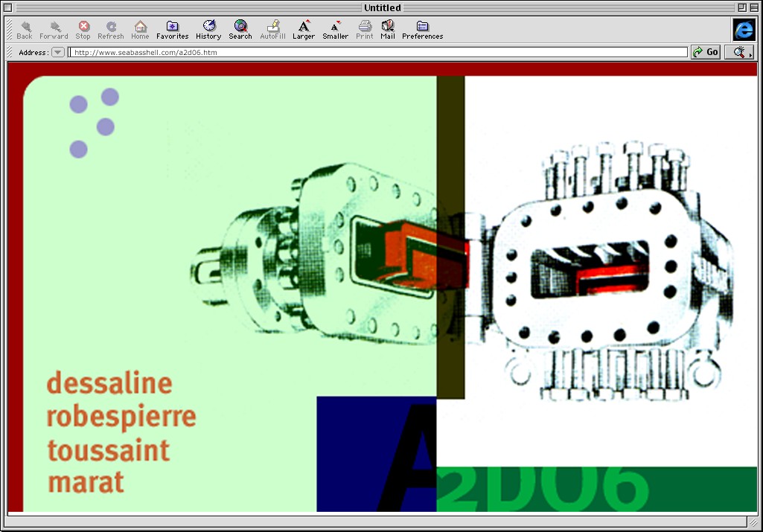
Task: Click the Search toolbar icon
Action: pos(240,30)
